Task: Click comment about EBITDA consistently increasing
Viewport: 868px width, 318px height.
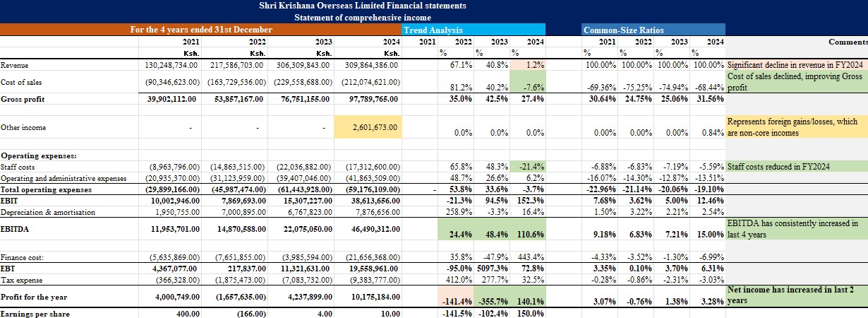Action: pyautogui.click(x=796, y=230)
